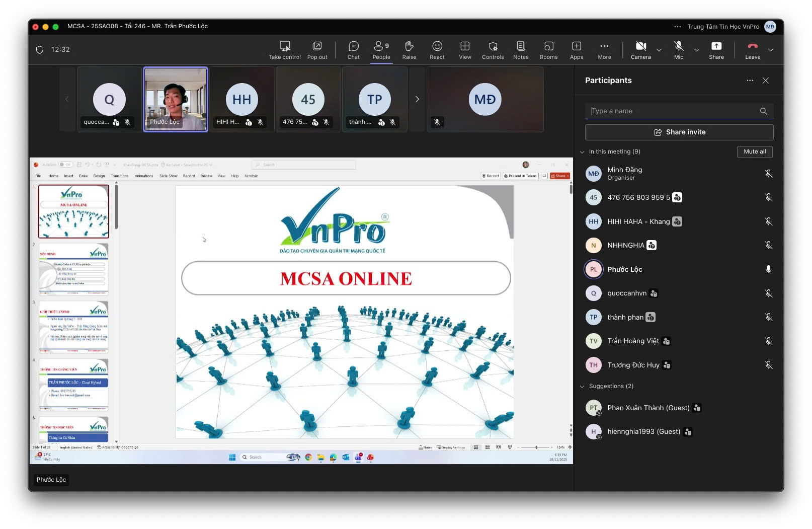Open the Chat panel
This screenshot has height=529, width=812.
click(x=354, y=50)
